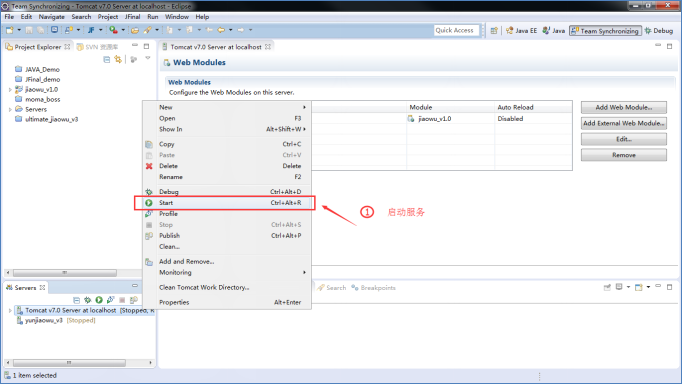The width and height of the screenshot is (683, 385).
Task: Click the Add External Web Module... button
Action: coord(623,124)
